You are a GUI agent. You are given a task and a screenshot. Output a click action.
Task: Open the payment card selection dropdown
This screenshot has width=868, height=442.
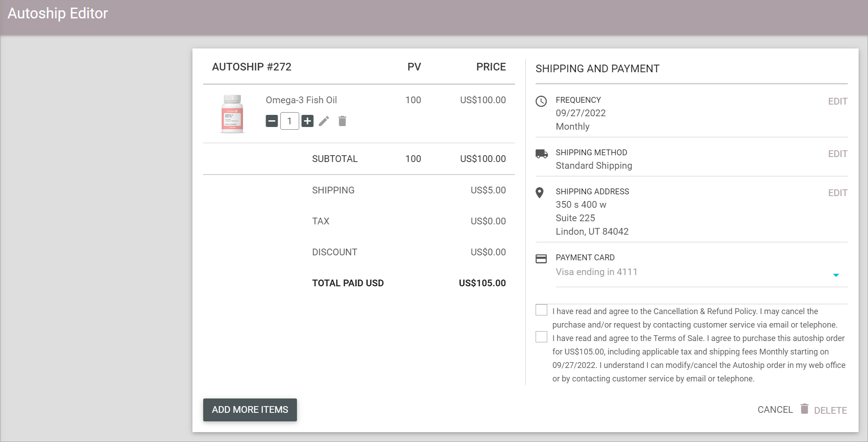[x=836, y=275]
